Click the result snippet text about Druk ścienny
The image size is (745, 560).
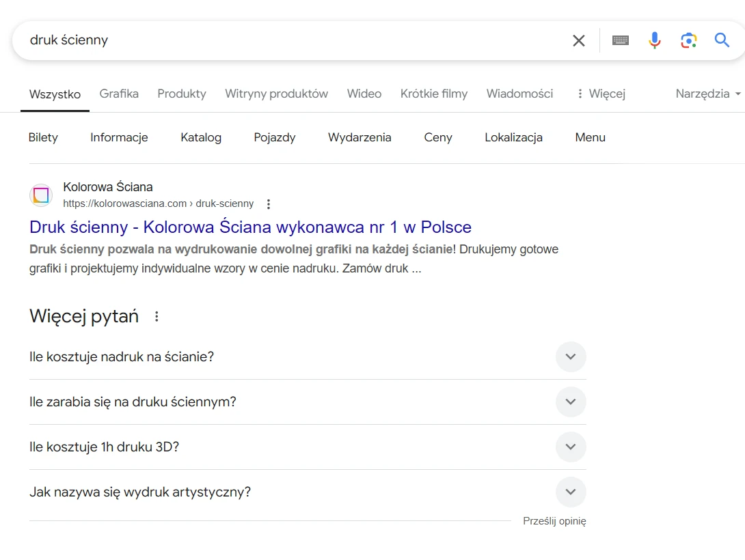coord(294,259)
